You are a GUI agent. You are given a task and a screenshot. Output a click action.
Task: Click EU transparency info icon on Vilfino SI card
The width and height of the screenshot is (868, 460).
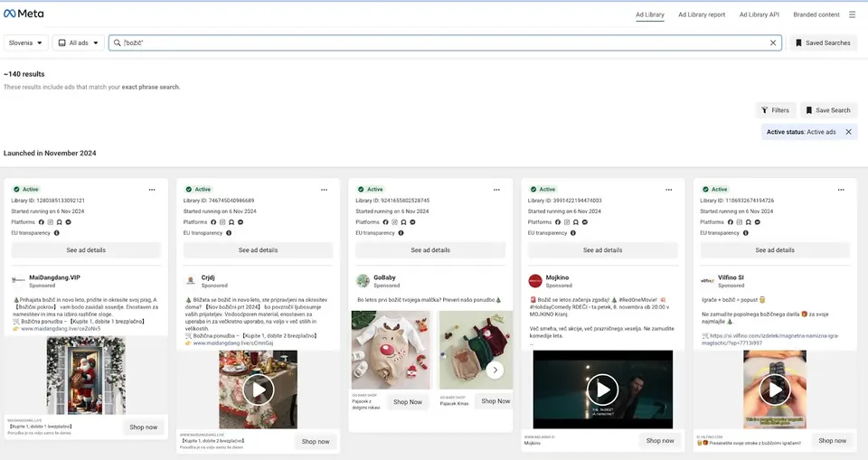click(x=746, y=233)
